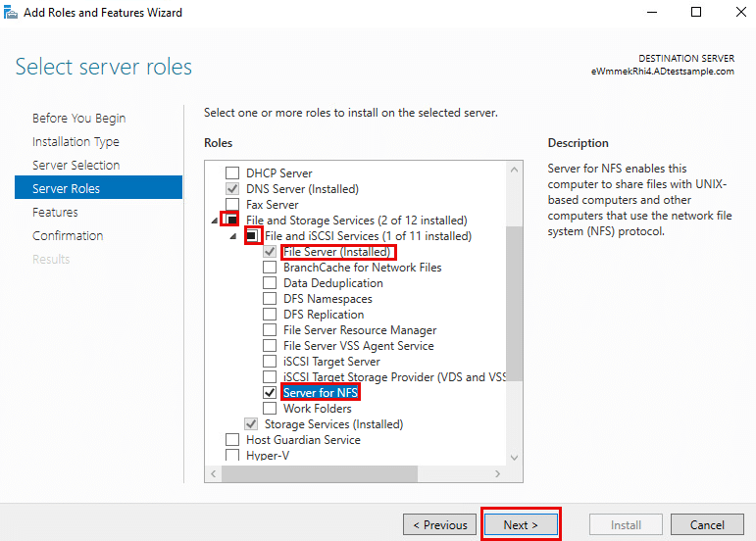The height and width of the screenshot is (541, 756).
Task: Open the Installation Type page
Action: 76,142
